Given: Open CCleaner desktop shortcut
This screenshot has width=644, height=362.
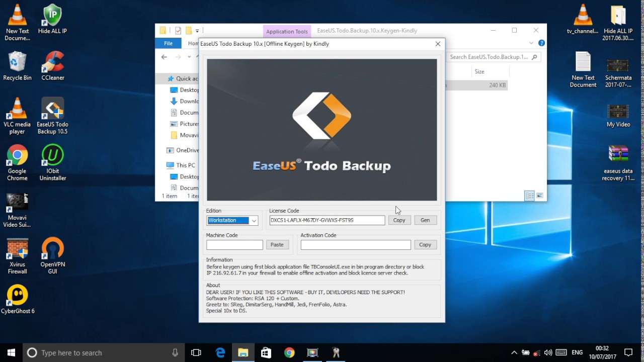Looking at the screenshot, I should point(53,65).
